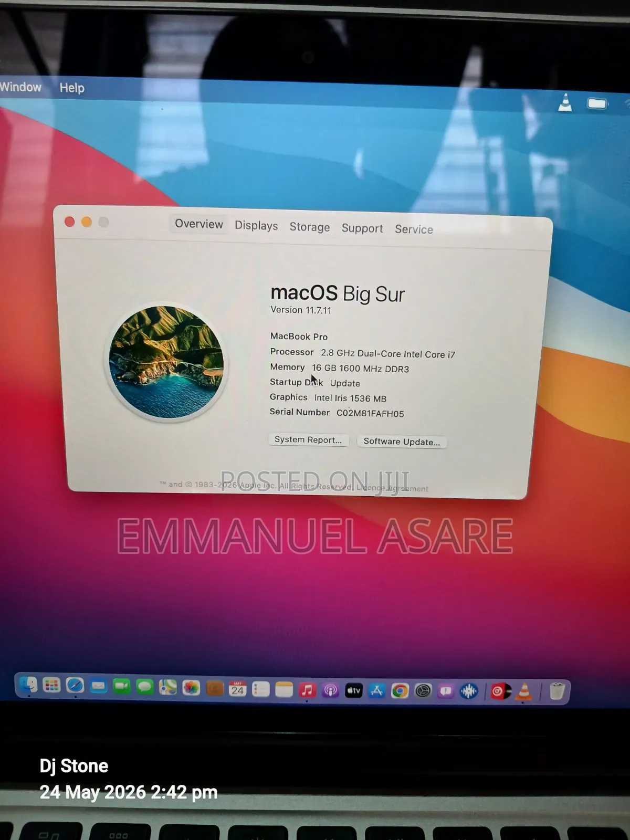Screen dimensions: 630x840
Task: Open the Support tab
Action: (362, 228)
